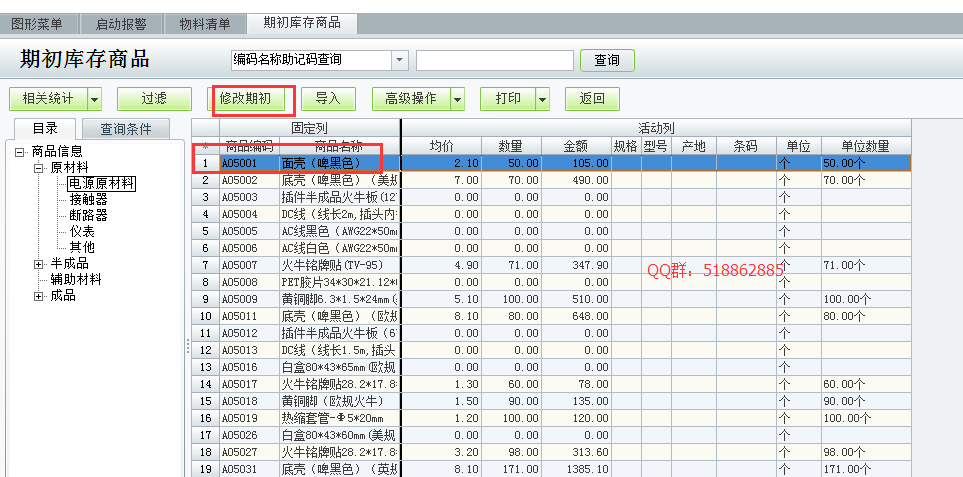Collapse the 原材料 tree node
Screen dimensions: 963x477
coord(39,167)
